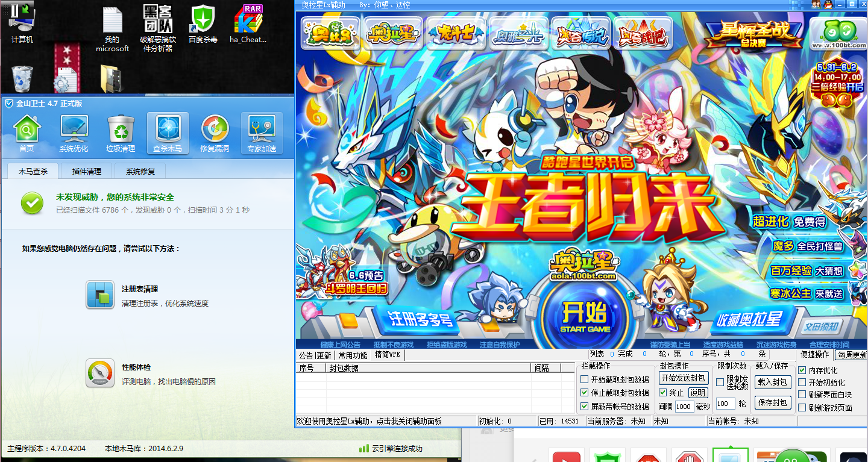Enable 开始截取封包数据 checkbox

tap(584, 379)
